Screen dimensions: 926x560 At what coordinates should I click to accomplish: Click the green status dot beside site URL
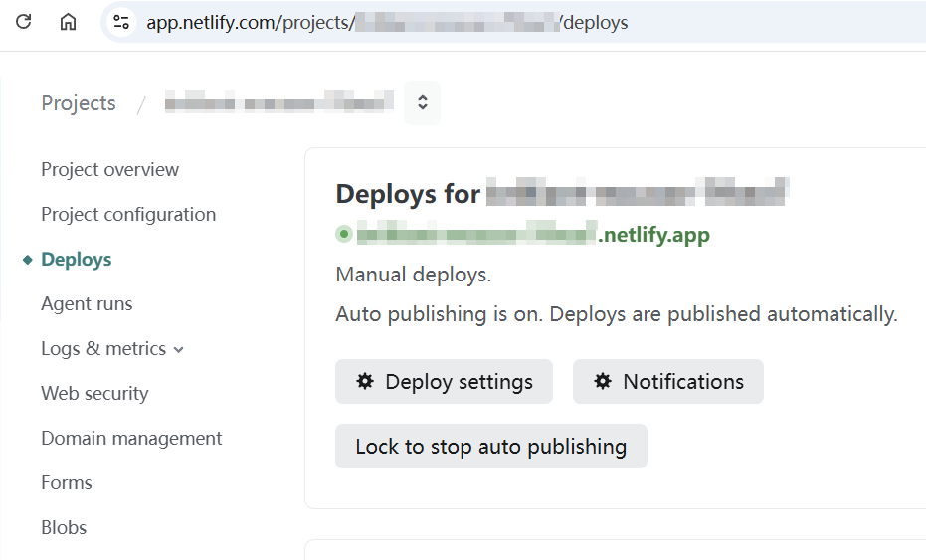pos(344,235)
